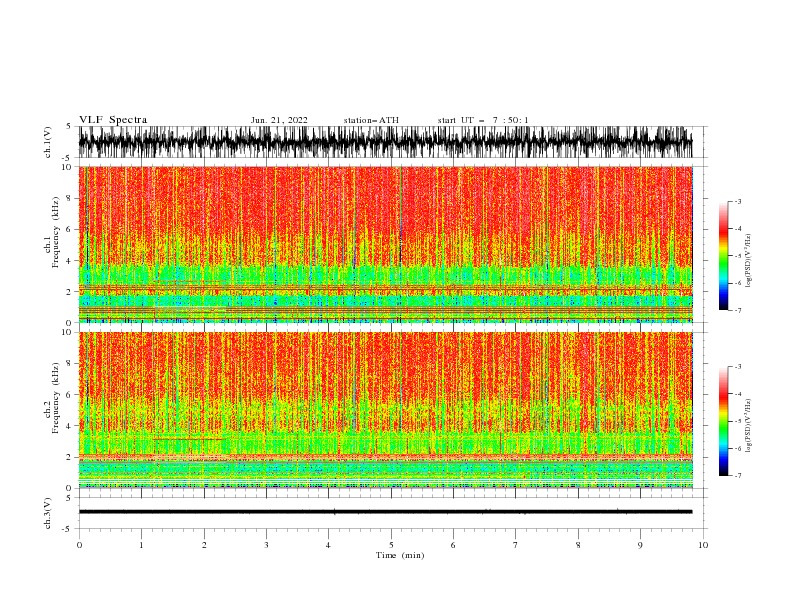Screen dimensions: 792x612
Task: Click the ch.2 spectrogram plot
Action: 385,410
